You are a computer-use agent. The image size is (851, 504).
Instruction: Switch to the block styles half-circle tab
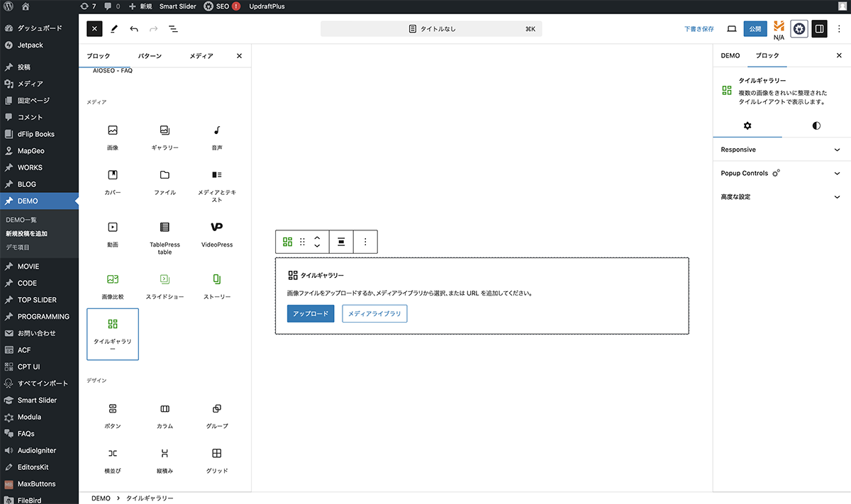pyautogui.click(x=816, y=125)
